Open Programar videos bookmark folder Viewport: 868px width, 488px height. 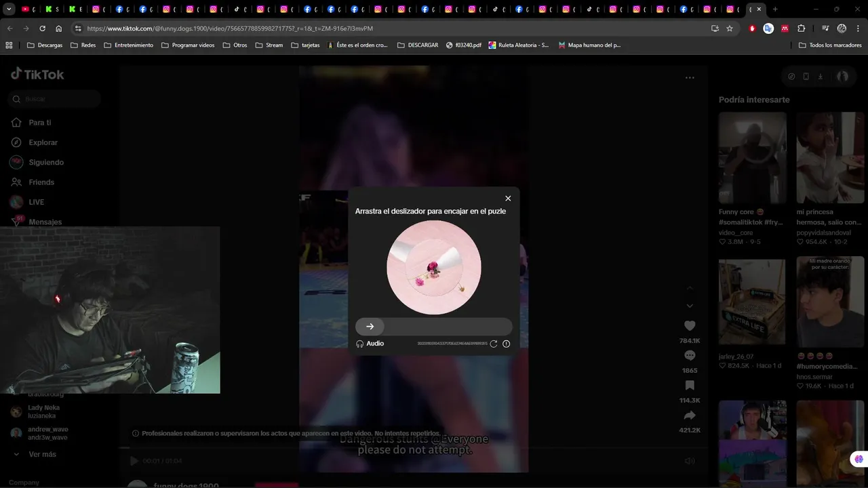point(187,45)
